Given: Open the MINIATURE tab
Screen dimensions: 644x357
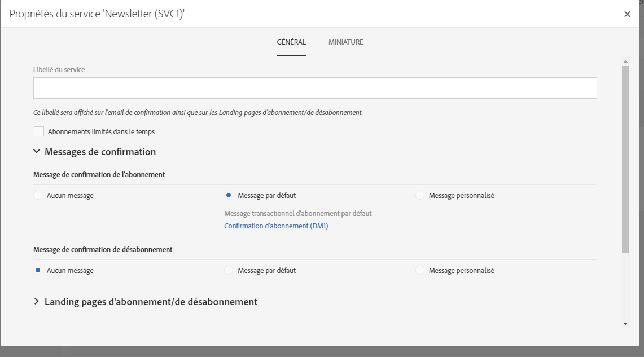Looking at the screenshot, I should click(x=346, y=42).
